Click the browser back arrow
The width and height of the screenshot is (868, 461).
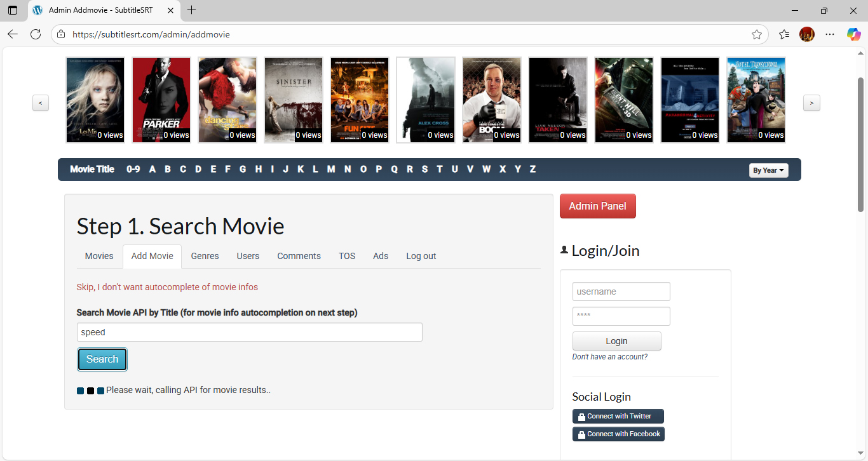coord(13,34)
